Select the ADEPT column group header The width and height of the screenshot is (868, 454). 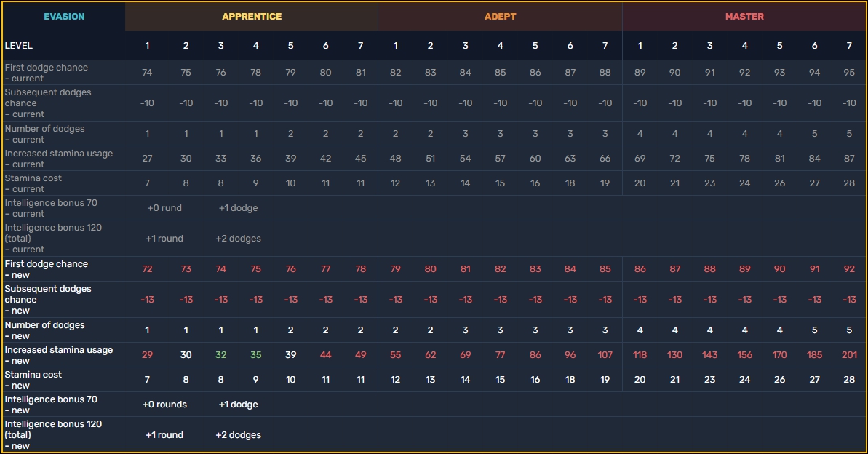tap(501, 17)
